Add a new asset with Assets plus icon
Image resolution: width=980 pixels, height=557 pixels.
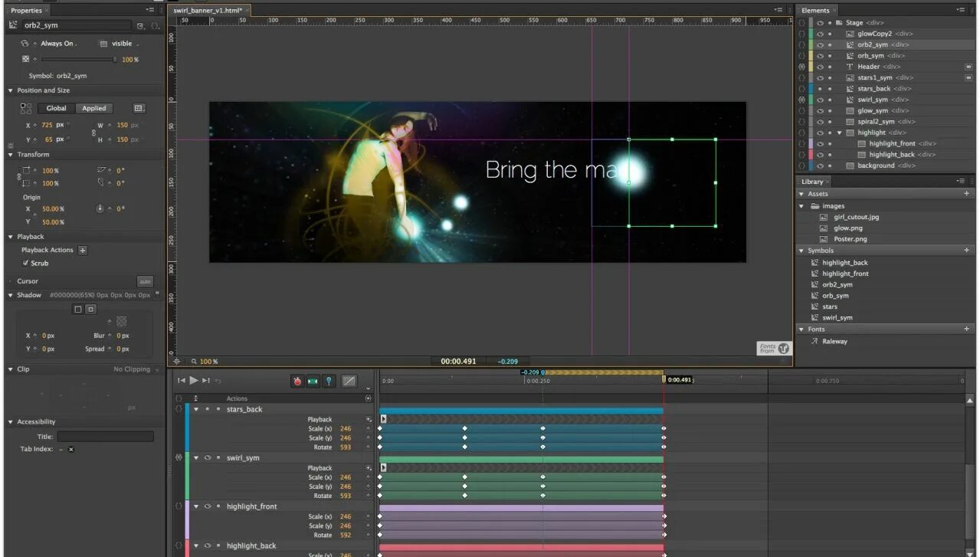967,194
